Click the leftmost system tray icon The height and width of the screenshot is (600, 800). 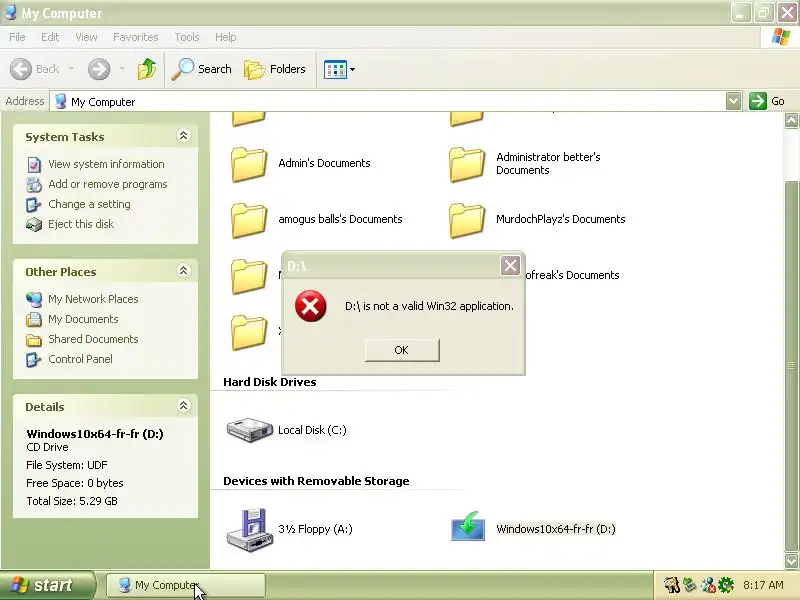coord(671,585)
